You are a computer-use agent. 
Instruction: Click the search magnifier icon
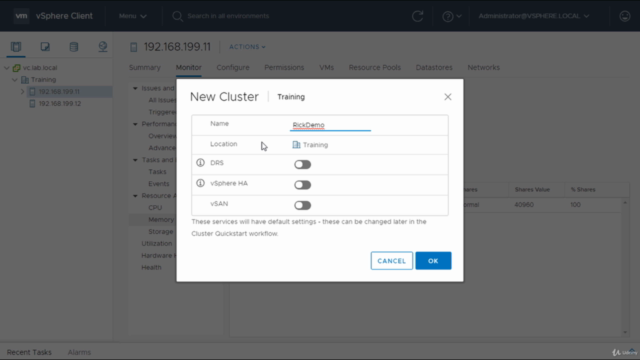coord(177,16)
